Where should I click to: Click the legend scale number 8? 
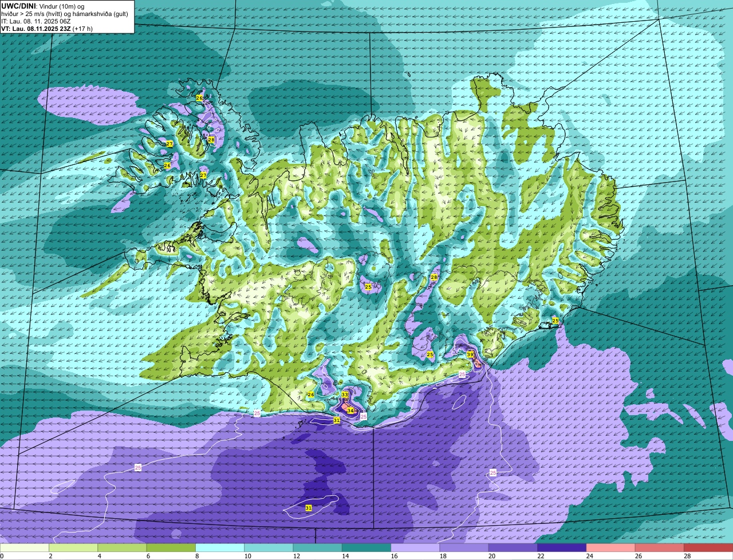pos(196,556)
